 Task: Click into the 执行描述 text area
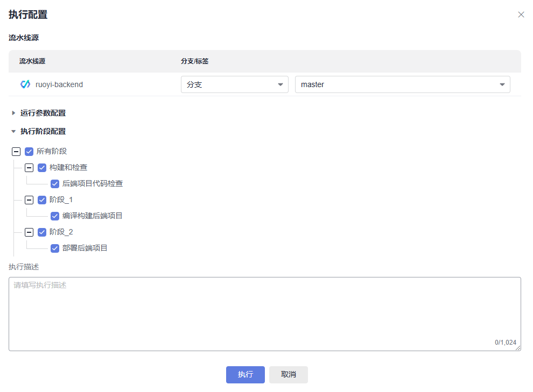pyautogui.click(x=264, y=314)
